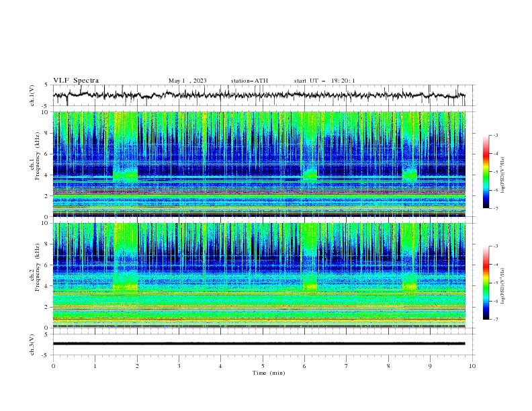532x411 pixels.
Task: Select the ch.1 "Frequency (kHz)" axis label
Action: pos(38,154)
